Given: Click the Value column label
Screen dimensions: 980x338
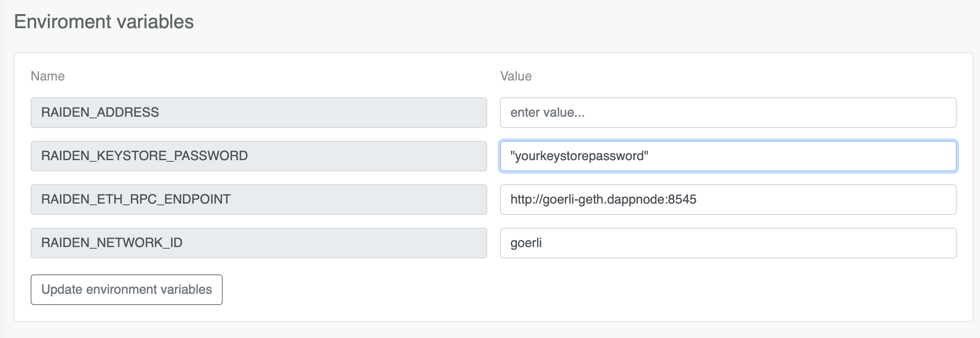Looking at the screenshot, I should pyautogui.click(x=516, y=76).
